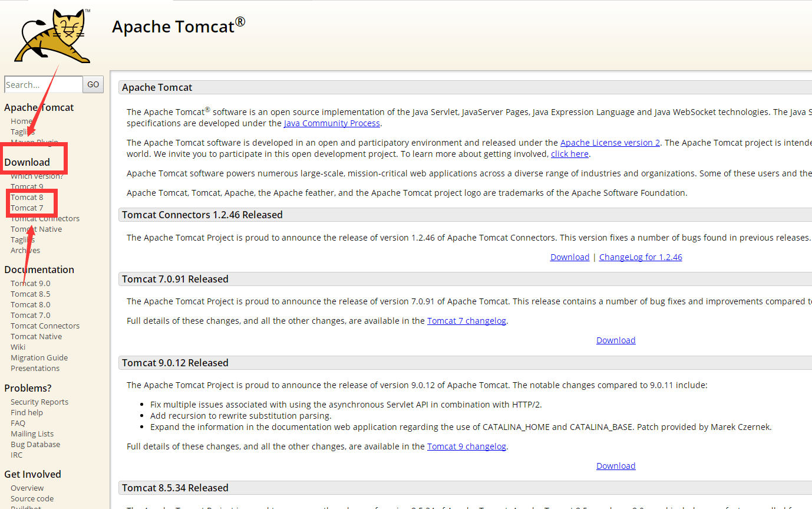Click the 'Tomcat 8.5.34 Released' heading
The width and height of the screenshot is (812, 509).
175,488
